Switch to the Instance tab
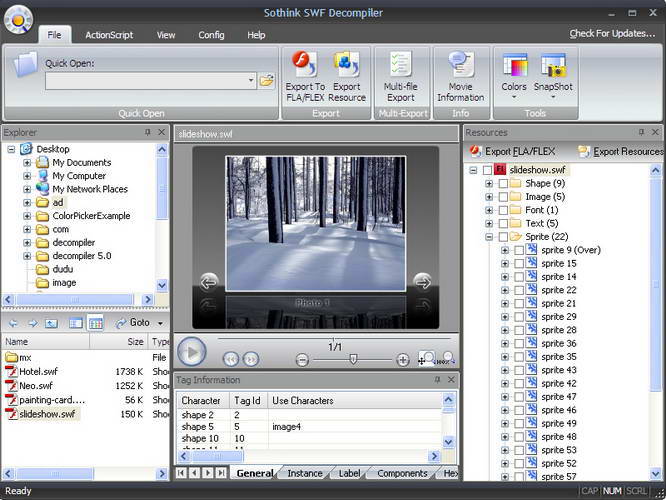The height and width of the screenshot is (500, 666). 305,473
